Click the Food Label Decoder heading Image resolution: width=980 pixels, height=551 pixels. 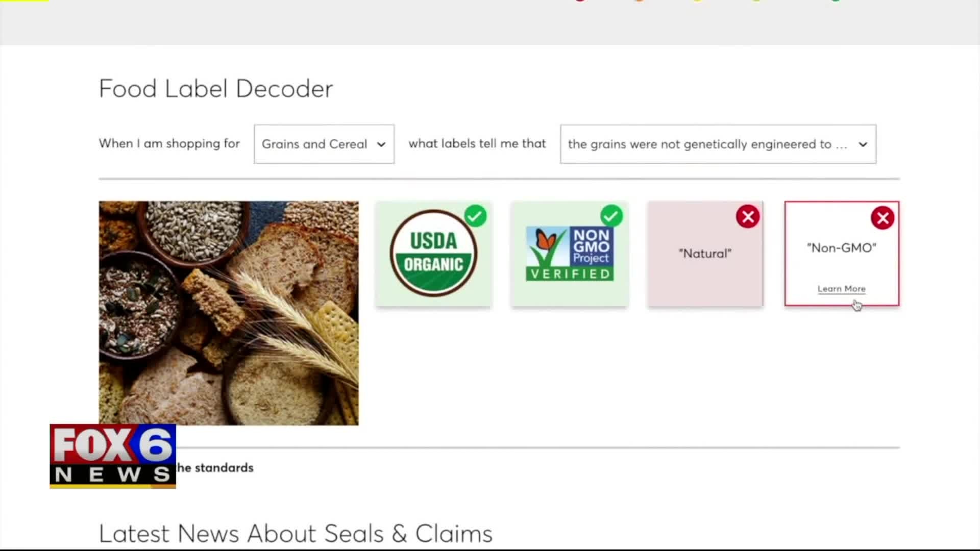tap(216, 89)
